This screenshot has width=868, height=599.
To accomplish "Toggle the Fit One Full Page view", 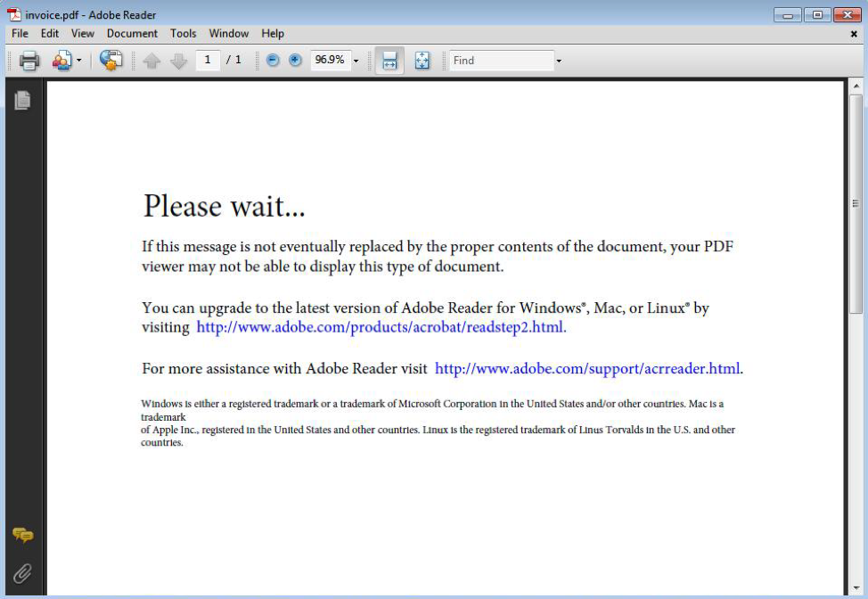I will point(422,61).
